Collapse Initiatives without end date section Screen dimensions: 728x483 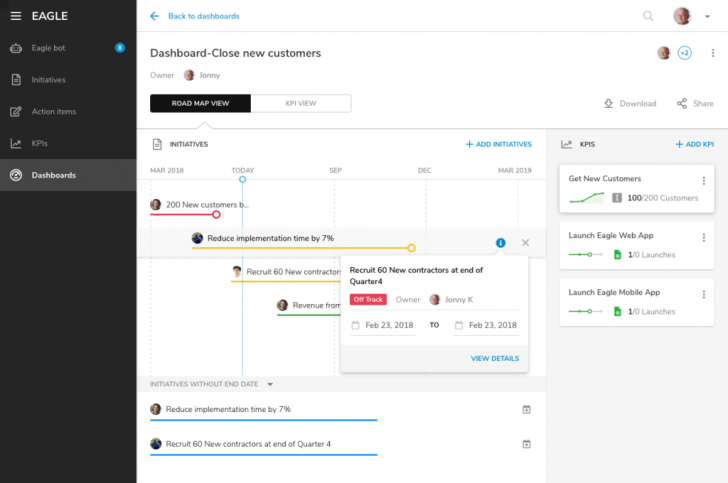tap(270, 385)
